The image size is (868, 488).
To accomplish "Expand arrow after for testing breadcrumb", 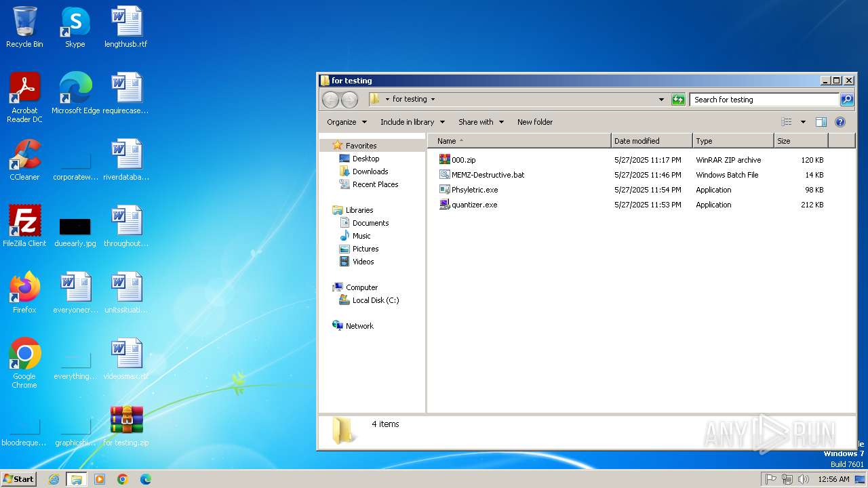I will (x=433, y=100).
